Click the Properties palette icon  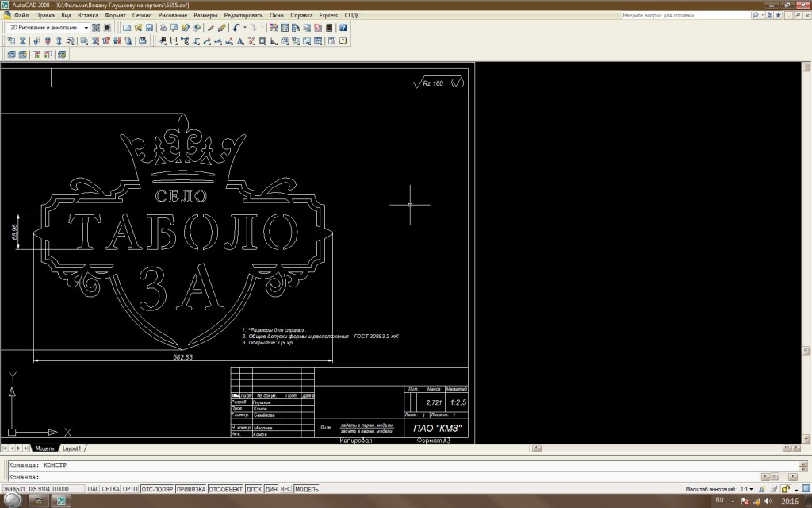(x=274, y=28)
